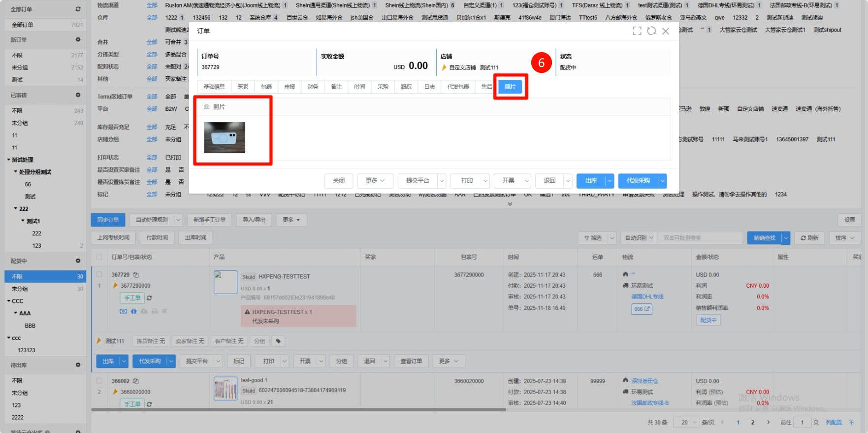Open the 日志 tab in order dialog
Viewport: 868px width, 433px height.
430,87
